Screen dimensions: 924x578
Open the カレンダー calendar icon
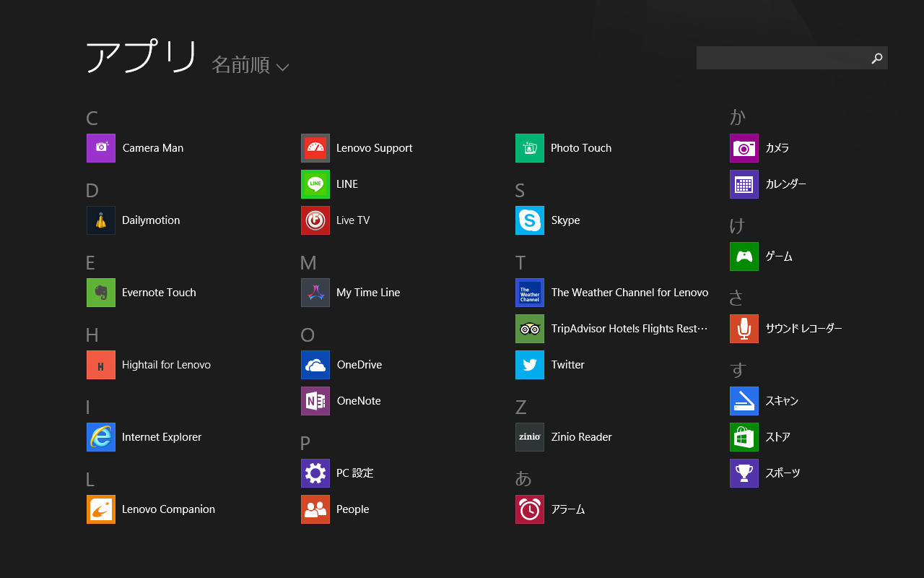click(x=744, y=184)
